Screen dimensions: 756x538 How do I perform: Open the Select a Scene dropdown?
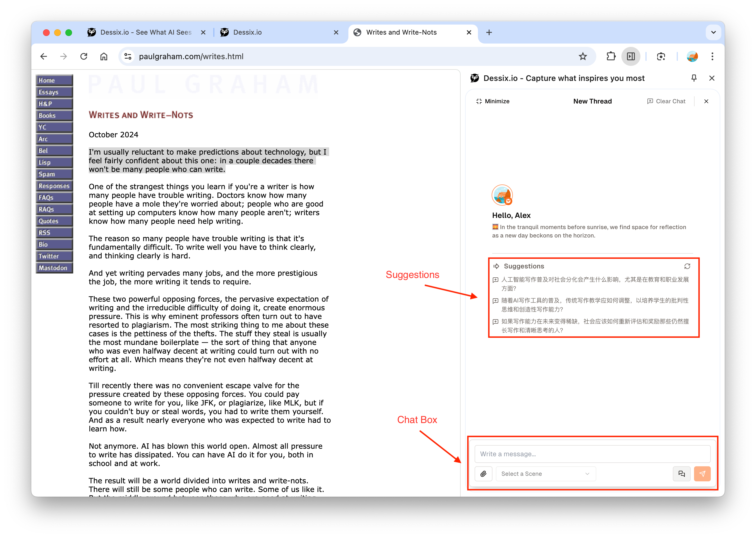tap(546, 474)
